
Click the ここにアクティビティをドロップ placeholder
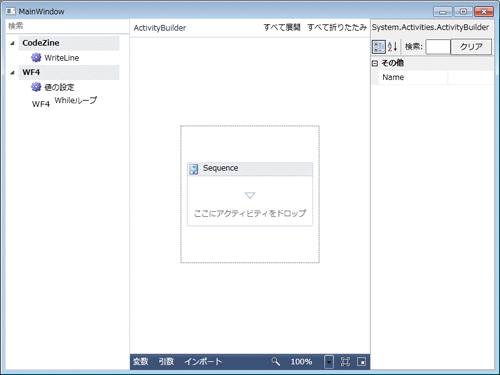coord(250,213)
